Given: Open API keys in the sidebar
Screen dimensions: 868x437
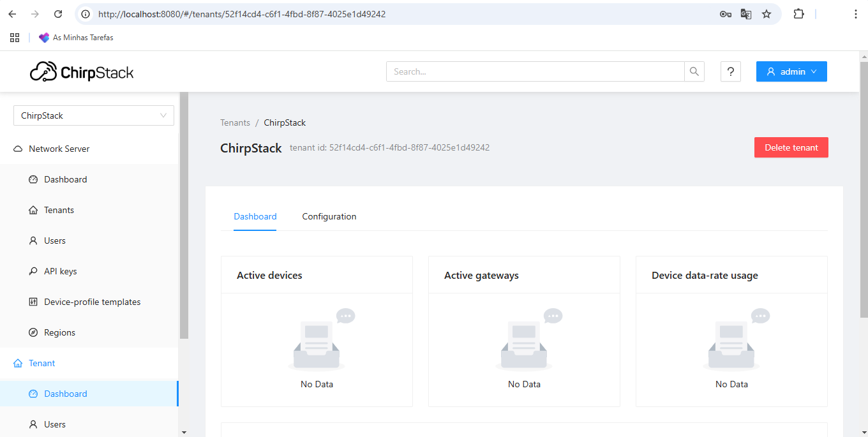Looking at the screenshot, I should pyautogui.click(x=89, y=271).
